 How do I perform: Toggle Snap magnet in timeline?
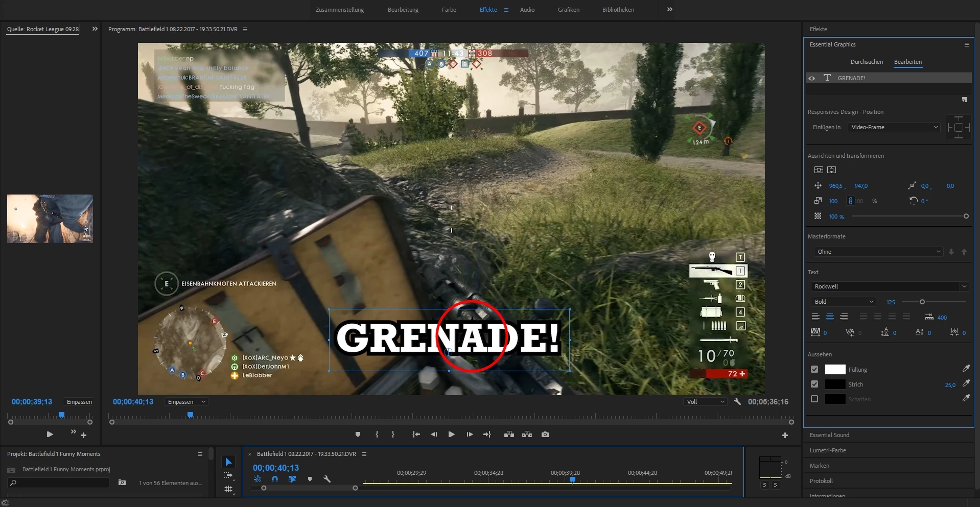(x=275, y=479)
